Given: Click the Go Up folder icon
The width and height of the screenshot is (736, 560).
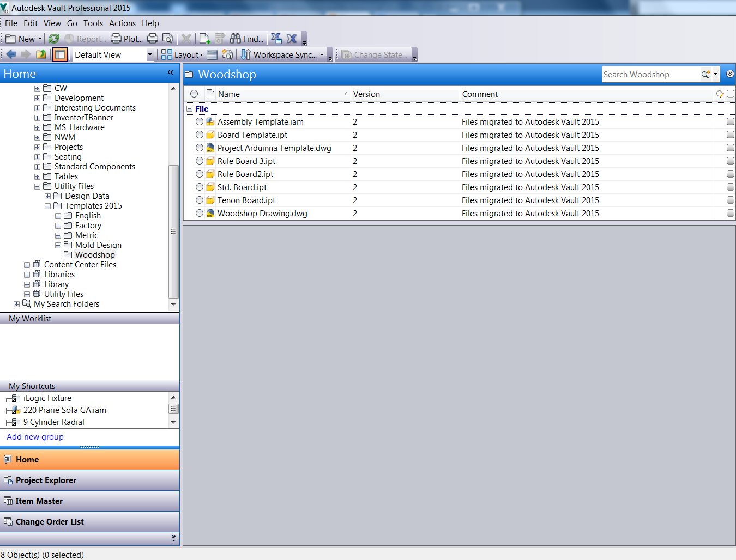Looking at the screenshot, I should tap(41, 54).
